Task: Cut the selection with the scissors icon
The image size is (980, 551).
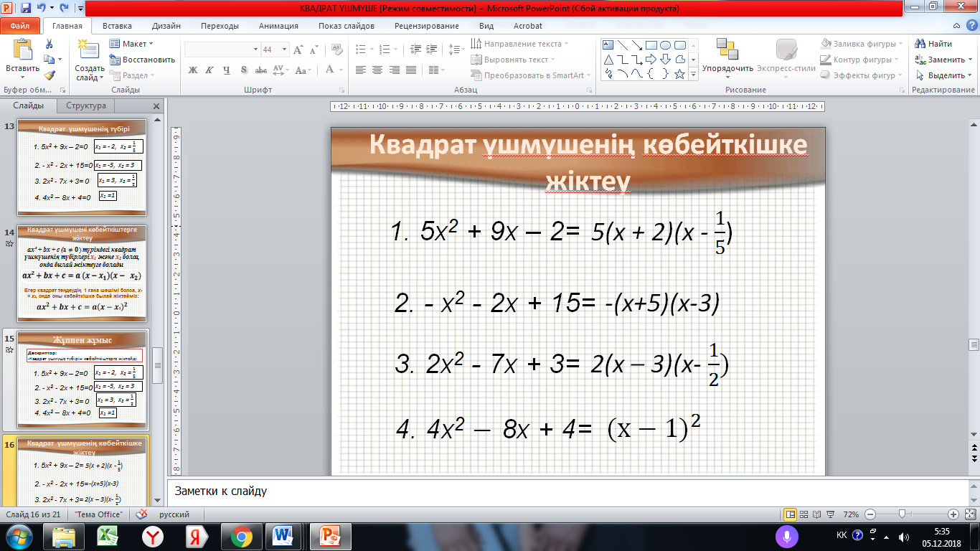Action: point(49,44)
